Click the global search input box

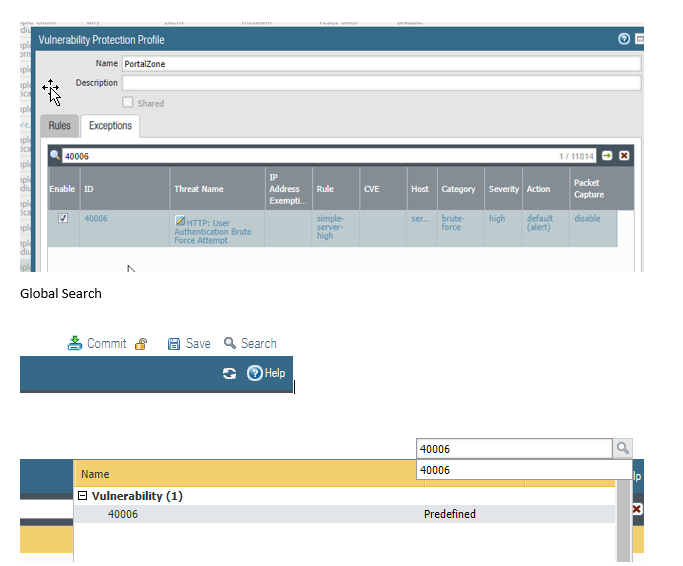pyautogui.click(x=514, y=448)
